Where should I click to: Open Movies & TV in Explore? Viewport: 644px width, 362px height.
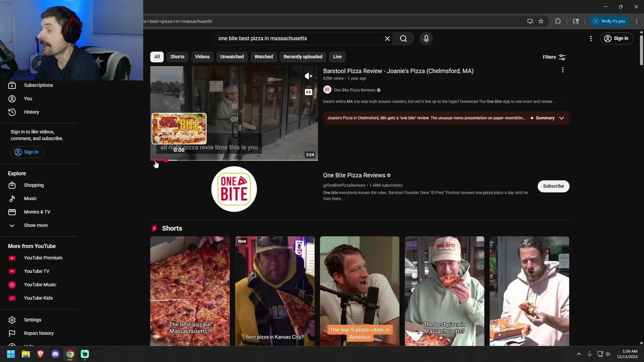click(38, 212)
